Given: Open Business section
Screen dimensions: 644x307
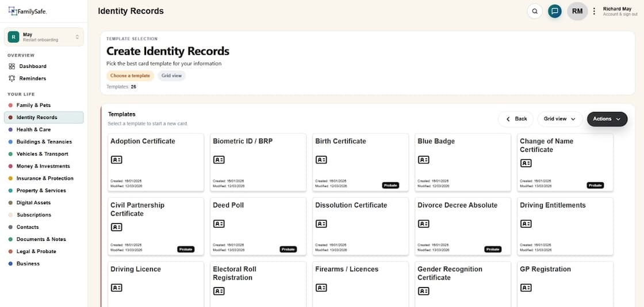Looking at the screenshot, I should [28, 264].
